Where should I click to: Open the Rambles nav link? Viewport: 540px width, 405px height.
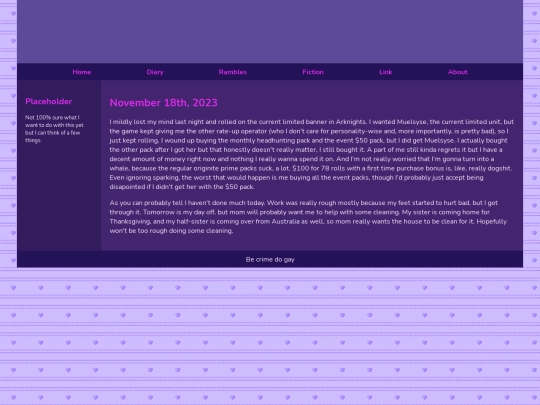pos(233,72)
